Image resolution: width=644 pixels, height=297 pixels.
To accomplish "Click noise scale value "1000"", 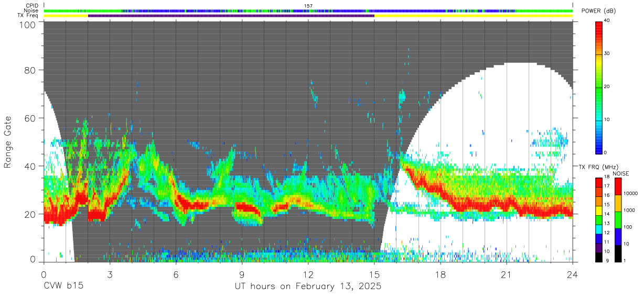I will (630, 210).
